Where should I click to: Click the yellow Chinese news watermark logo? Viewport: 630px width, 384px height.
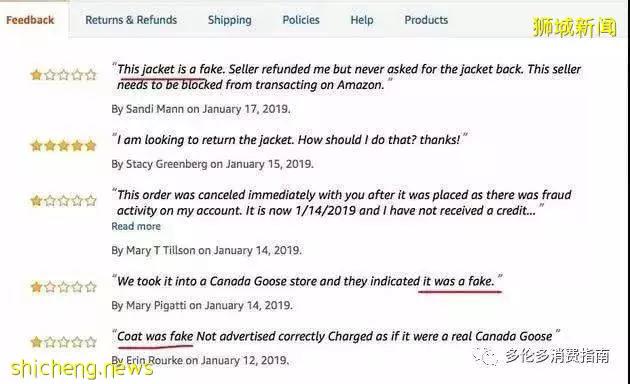(x=574, y=27)
